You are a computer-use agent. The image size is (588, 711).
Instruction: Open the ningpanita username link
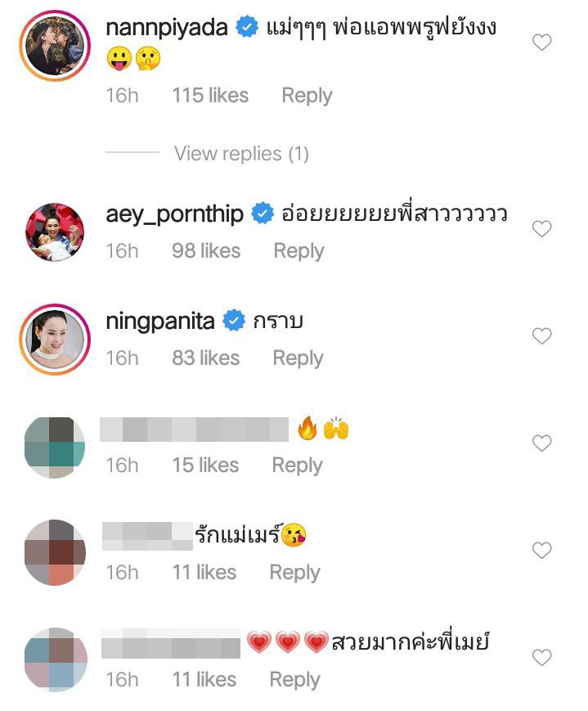160,322
